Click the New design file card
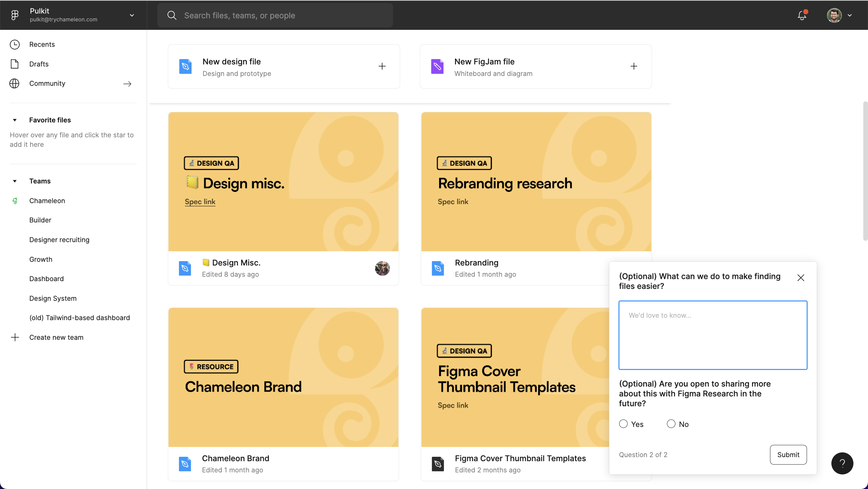Image resolution: width=868 pixels, height=489 pixels. point(284,66)
